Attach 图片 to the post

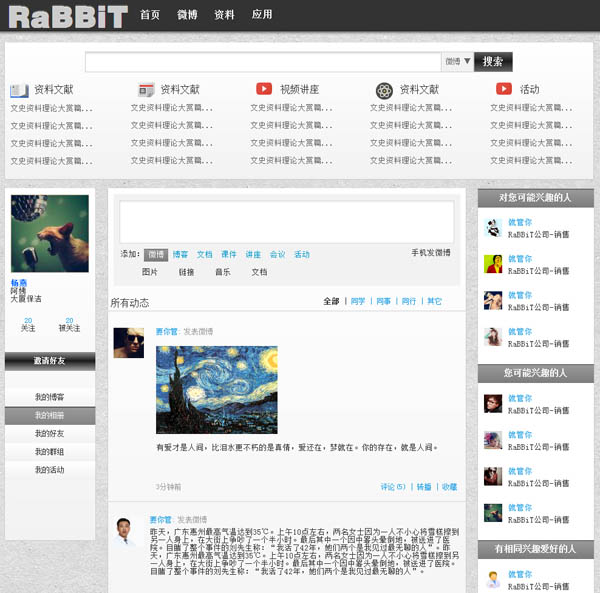pyautogui.click(x=150, y=272)
